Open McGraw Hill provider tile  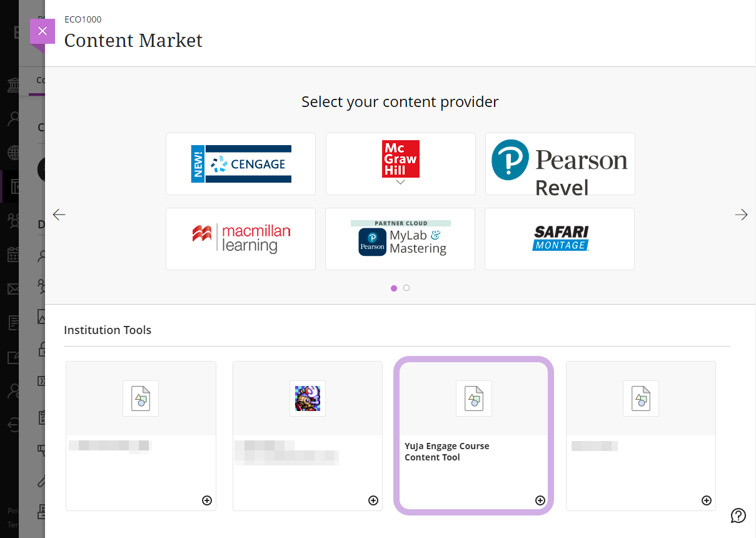click(x=401, y=164)
